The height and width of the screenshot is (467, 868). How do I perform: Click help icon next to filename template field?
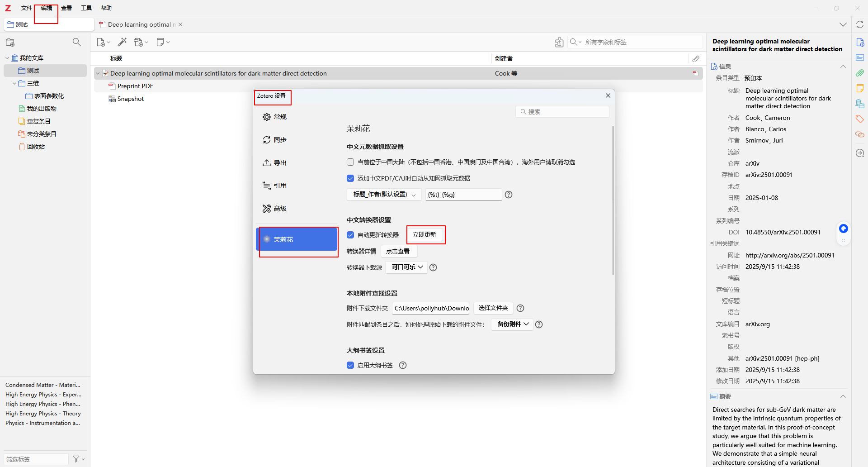point(509,195)
